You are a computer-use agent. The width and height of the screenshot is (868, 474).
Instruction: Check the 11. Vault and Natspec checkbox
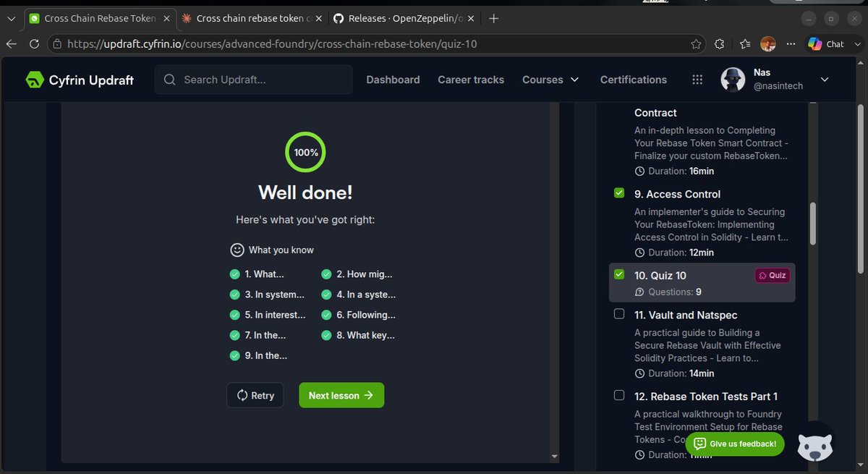[x=619, y=314]
